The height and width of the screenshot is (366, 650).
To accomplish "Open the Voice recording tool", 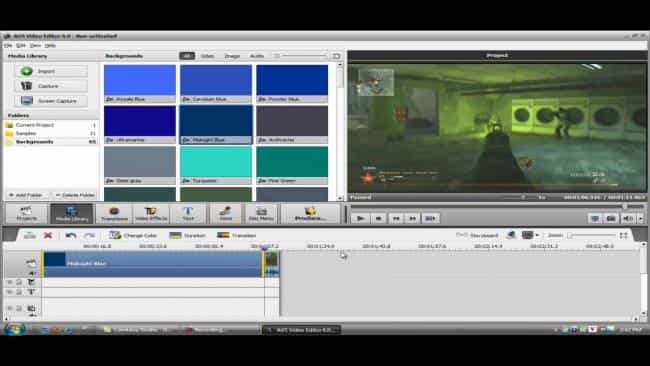I will (226, 214).
